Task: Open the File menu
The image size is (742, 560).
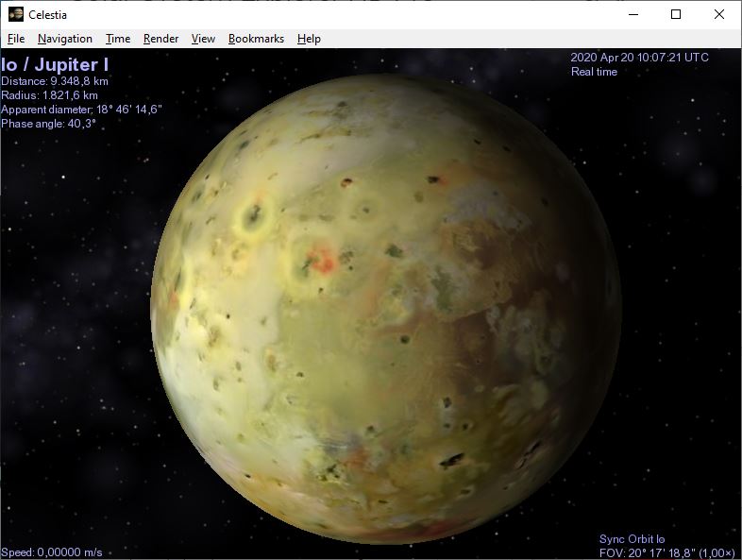Action: point(16,39)
